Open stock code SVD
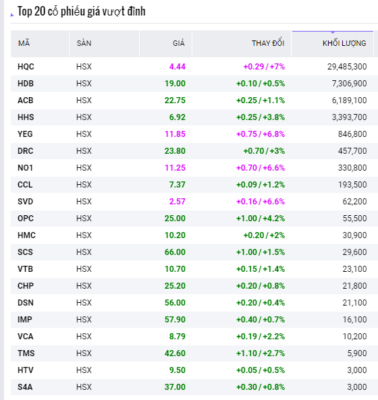This screenshot has width=378, height=400. (25, 202)
